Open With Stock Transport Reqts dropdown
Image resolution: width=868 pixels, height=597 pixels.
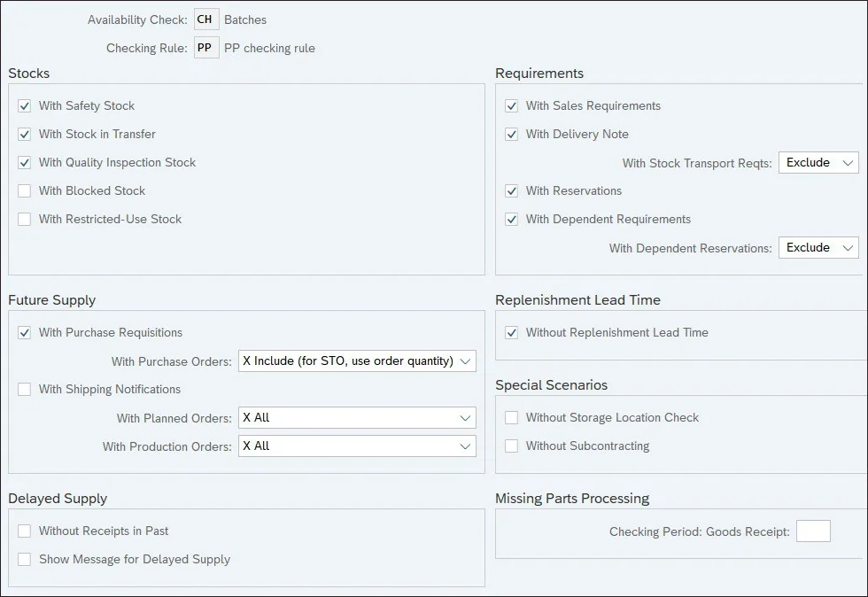click(818, 163)
